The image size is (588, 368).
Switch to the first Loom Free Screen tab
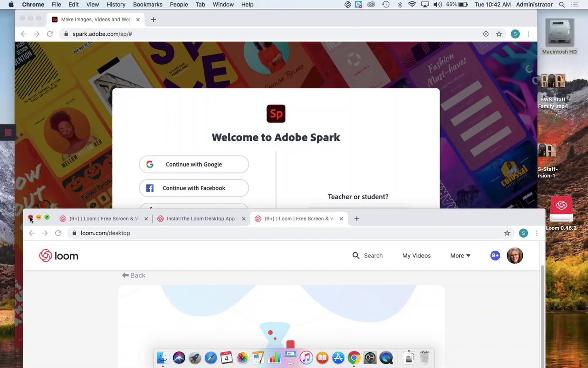[x=104, y=219]
